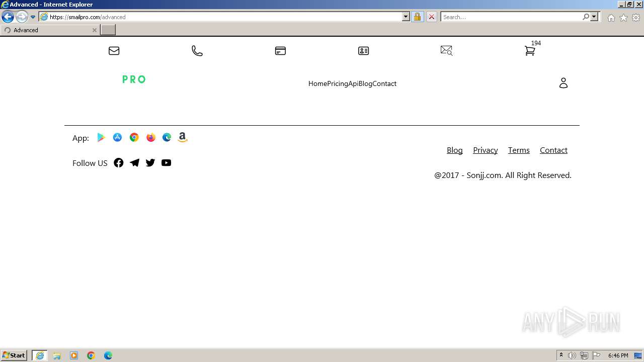
Task: Expand the recent pages dropdown arrow
Action: [x=33, y=17]
